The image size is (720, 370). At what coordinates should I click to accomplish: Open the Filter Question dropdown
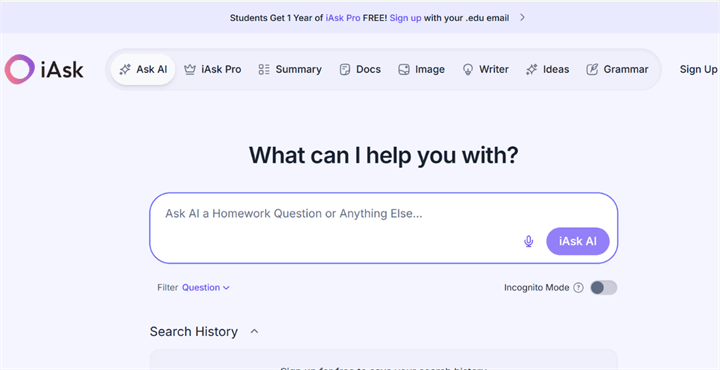point(206,288)
